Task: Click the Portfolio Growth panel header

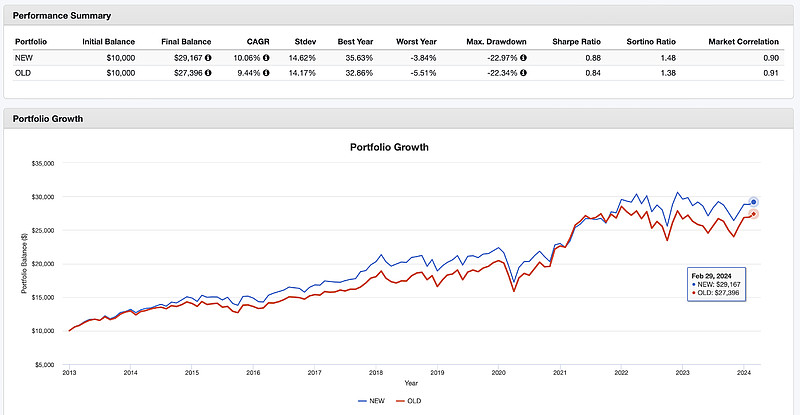Action: (48, 119)
